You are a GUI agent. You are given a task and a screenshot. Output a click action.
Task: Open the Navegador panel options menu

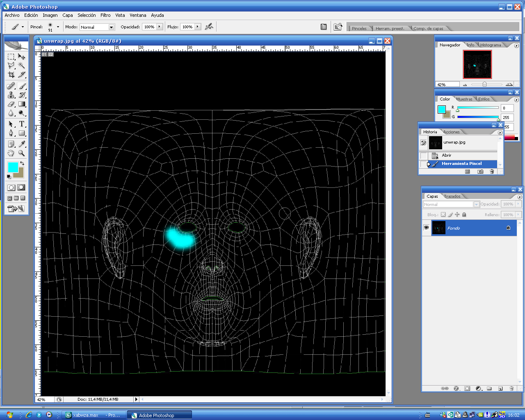point(516,46)
